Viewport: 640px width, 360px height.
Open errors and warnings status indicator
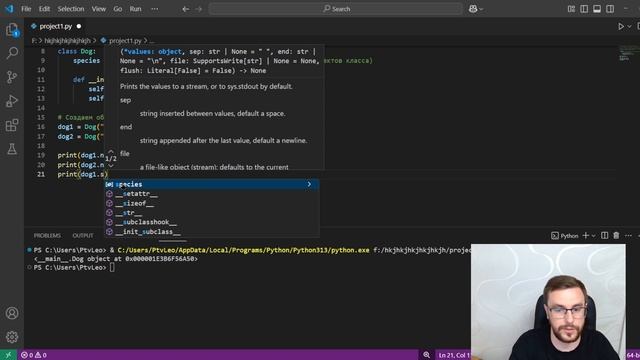pyautogui.click(x=34, y=355)
